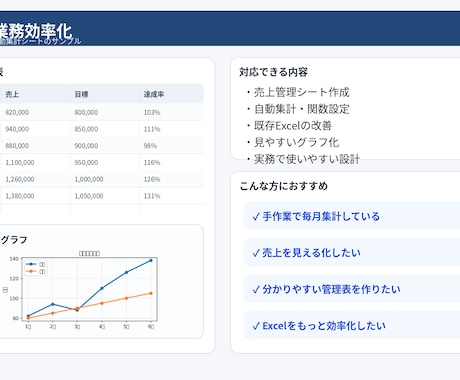Click the 98% achievement cell
The height and width of the screenshot is (380, 460).
pos(150,146)
